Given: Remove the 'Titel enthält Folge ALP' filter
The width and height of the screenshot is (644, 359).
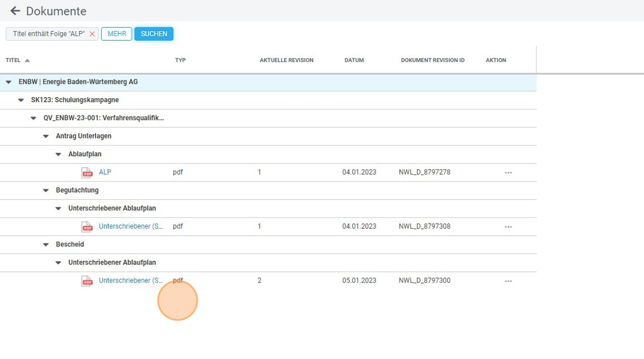Looking at the screenshot, I should pyautogui.click(x=92, y=34).
